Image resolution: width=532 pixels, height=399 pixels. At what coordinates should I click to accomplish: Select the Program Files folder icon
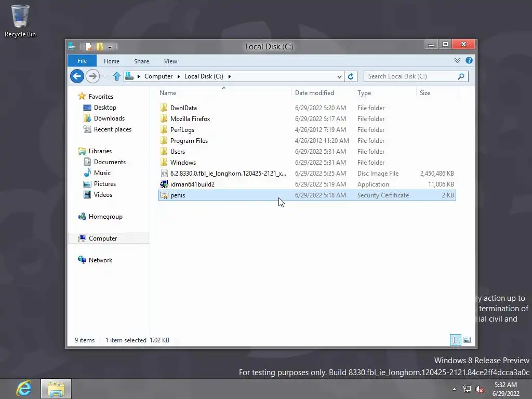point(164,140)
